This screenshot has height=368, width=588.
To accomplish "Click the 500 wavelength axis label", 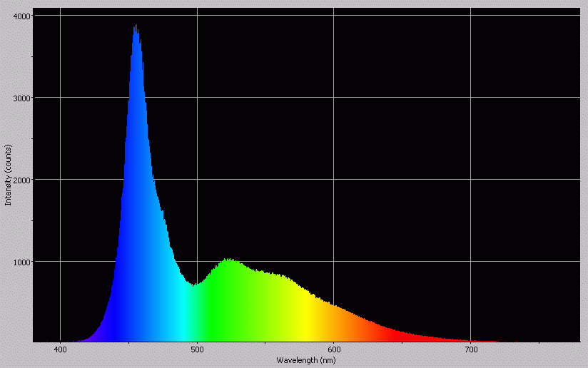I will (197, 349).
